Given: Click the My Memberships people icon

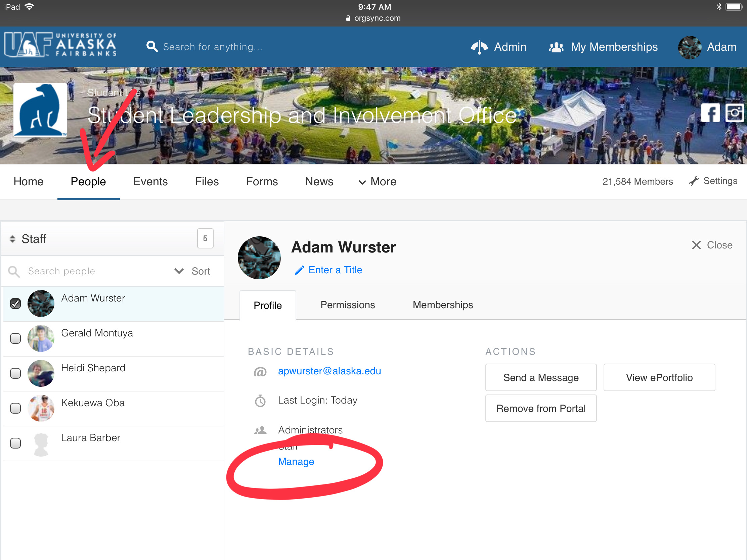Looking at the screenshot, I should tap(556, 47).
